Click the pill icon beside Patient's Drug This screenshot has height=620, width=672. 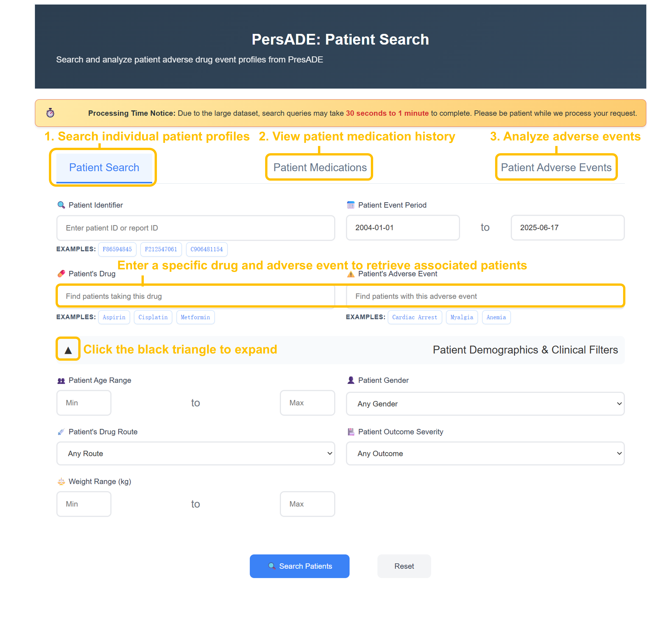[x=61, y=274]
